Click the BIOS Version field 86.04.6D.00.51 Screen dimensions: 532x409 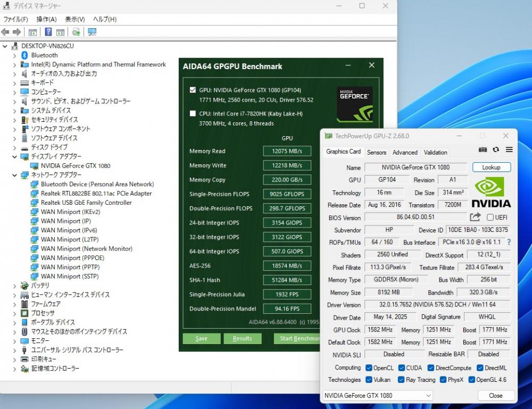(415, 217)
